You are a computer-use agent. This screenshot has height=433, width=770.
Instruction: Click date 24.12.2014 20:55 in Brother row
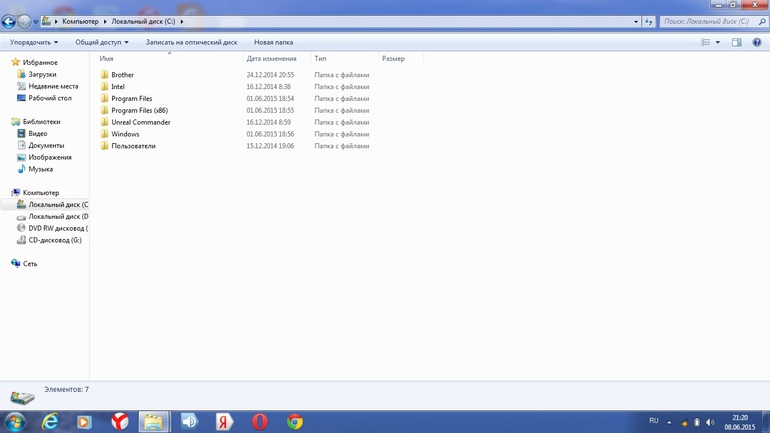tap(270, 75)
